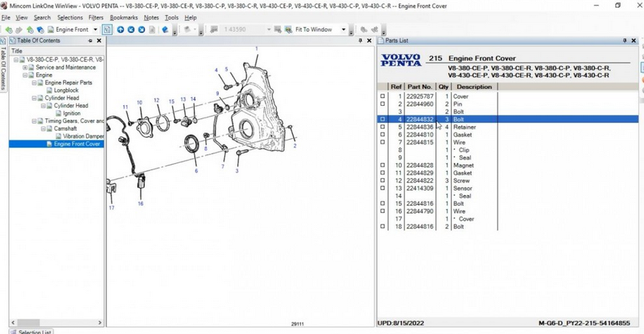
Task: Select part number 22414309 in Sensor row
Action: coord(420,188)
